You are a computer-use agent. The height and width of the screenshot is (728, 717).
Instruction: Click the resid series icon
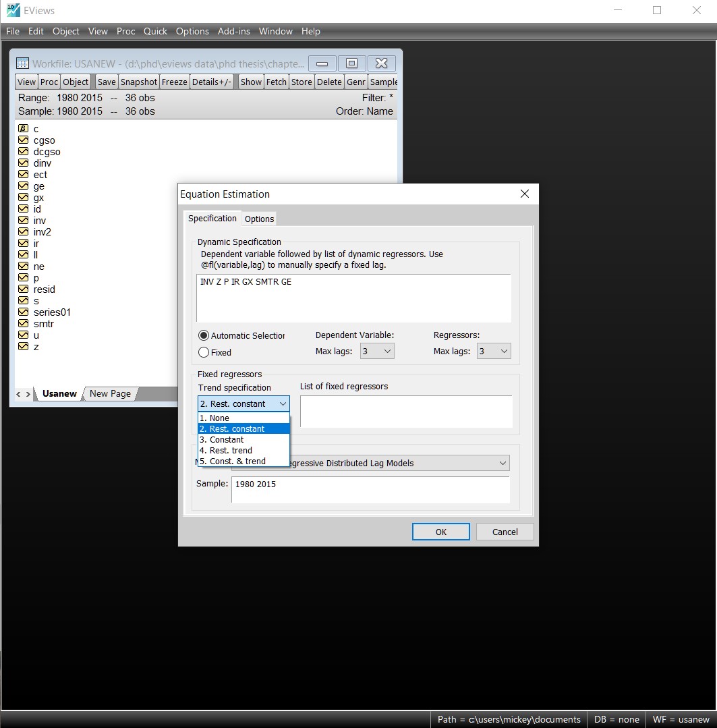pos(23,289)
